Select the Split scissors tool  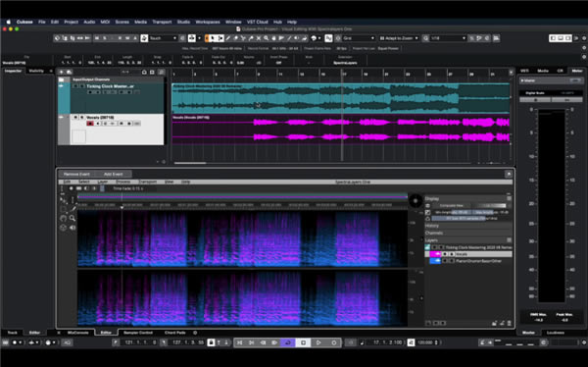(x=243, y=38)
